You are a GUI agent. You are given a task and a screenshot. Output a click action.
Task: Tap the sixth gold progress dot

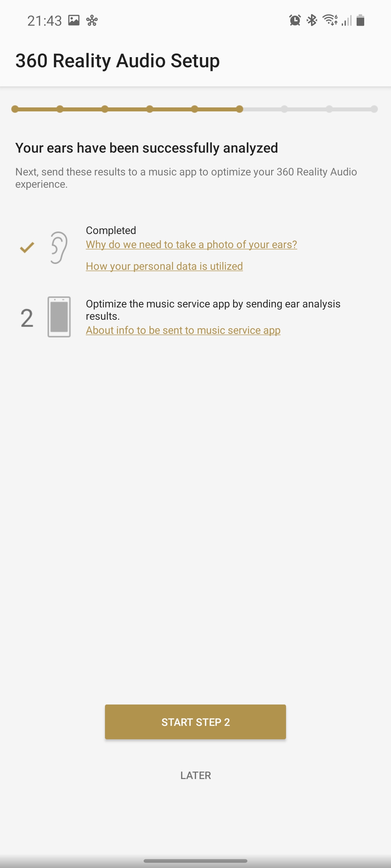click(x=239, y=109)
